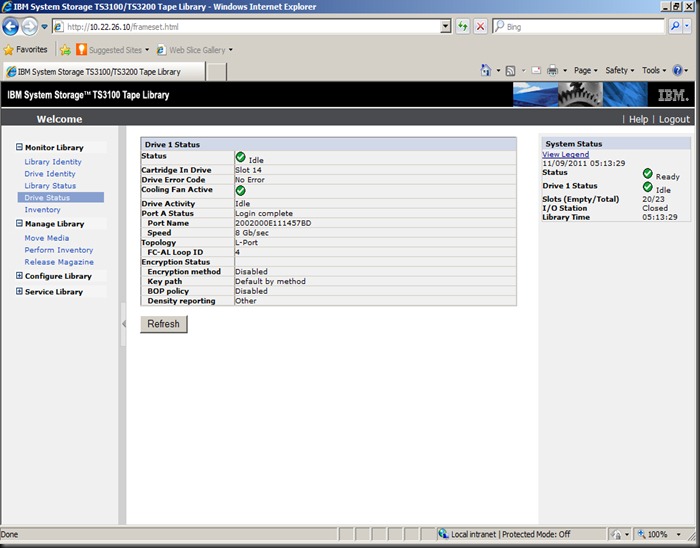Stop loading with red X icon
This screenshot has width=700, height=548.
tap(480, 27)
